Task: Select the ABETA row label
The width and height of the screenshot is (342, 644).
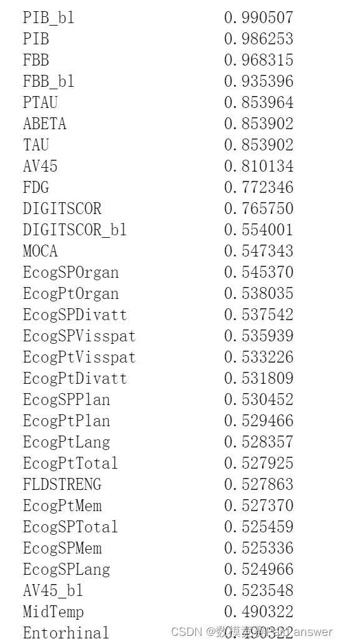Action: point(44,124)
